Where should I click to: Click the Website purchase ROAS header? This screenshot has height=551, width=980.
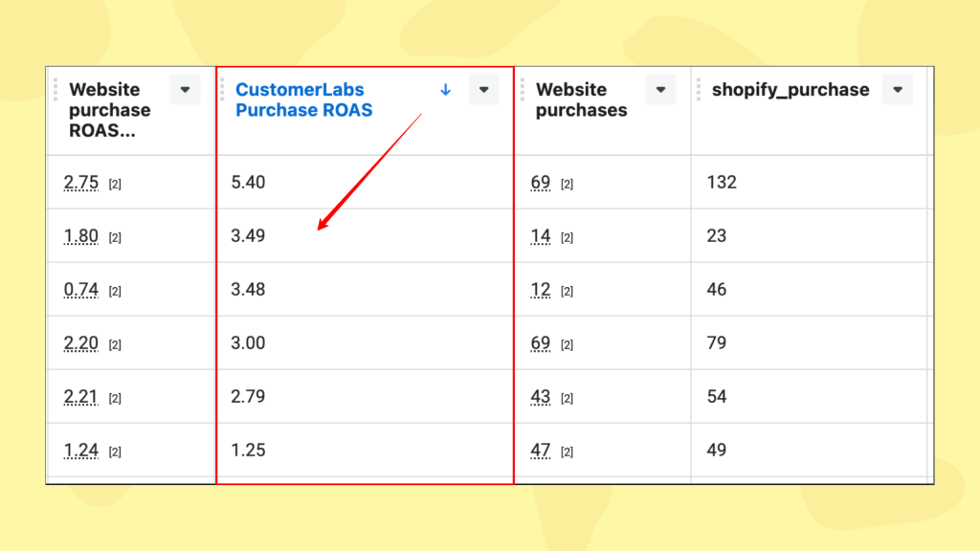[x=109, y=110]
